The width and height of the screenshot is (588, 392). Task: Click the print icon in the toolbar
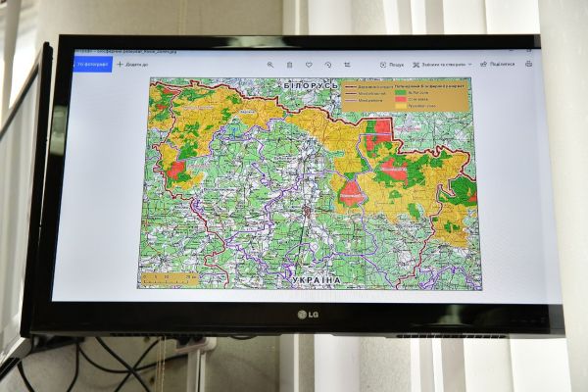click(x=529, y=64)
